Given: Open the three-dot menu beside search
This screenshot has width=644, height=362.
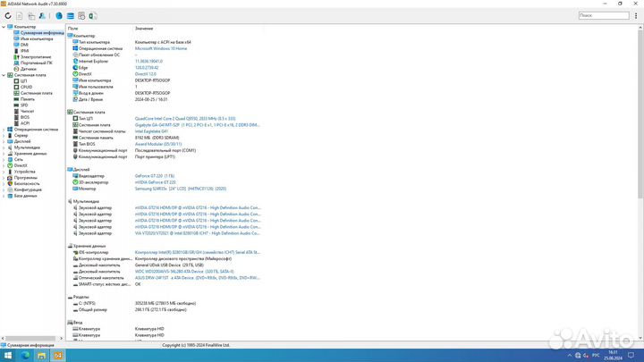Looking at the screenshot, I should tap(636, 15).
